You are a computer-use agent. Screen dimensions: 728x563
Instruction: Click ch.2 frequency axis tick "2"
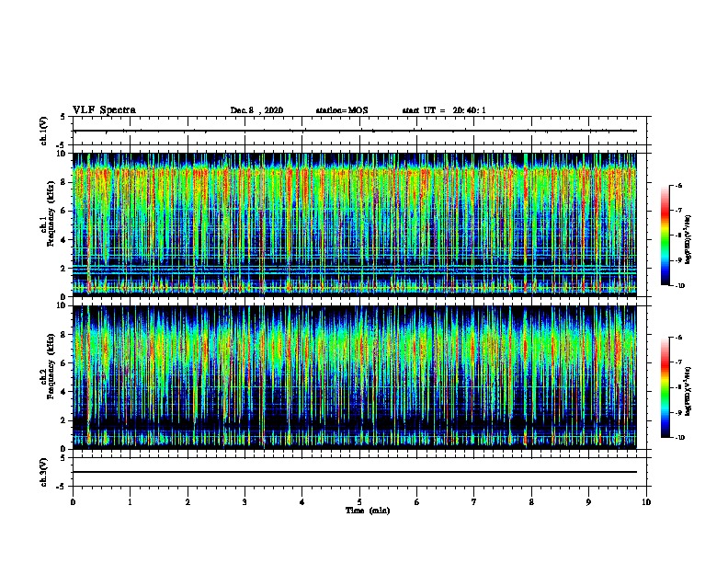(x=63, y=420)
